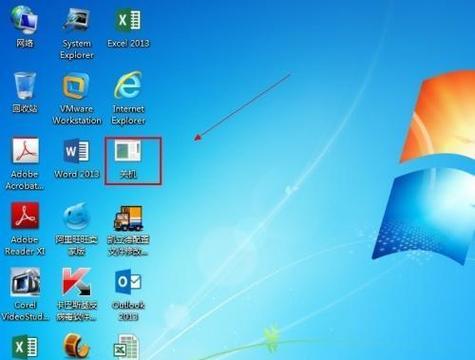Viewport: 475px width, 360px height.
Task: Select spreadsheet file icon below Outlook 2013
Action: tap(127, 347)
